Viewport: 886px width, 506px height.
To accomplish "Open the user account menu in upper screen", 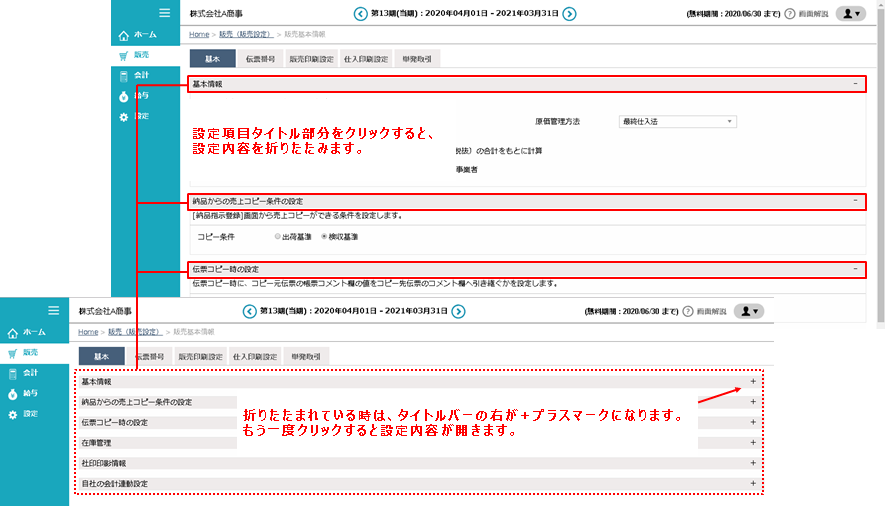I will pyautogui.click(x=851, y=14).
